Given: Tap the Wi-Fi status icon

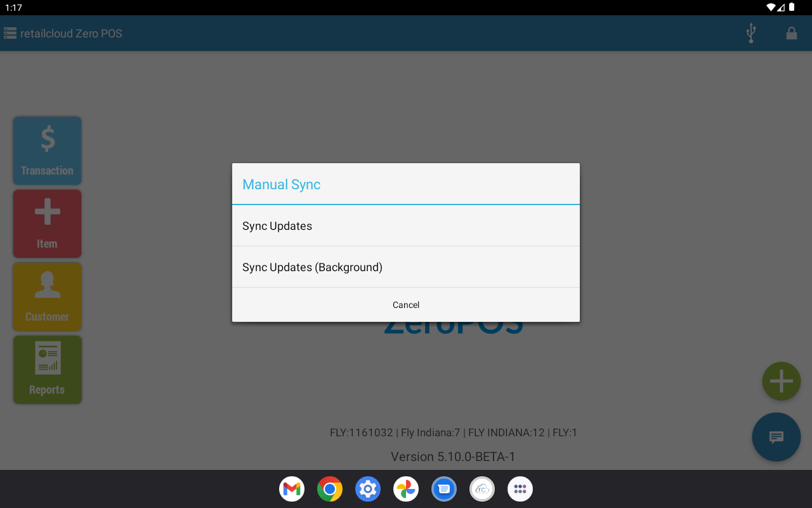Looking at the screenshot, I should [771, 8].
